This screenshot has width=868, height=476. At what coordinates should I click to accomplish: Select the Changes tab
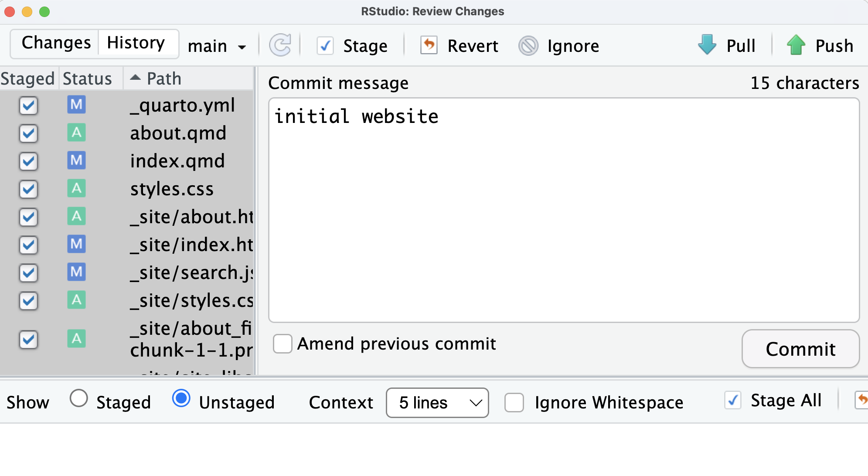pyautogui.click(x=56, y=43)
